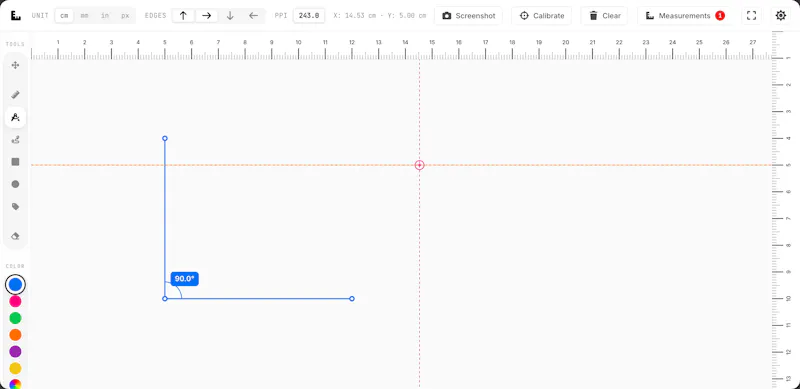Switch unit to px

pyautogui.click(x=125, y=15)
